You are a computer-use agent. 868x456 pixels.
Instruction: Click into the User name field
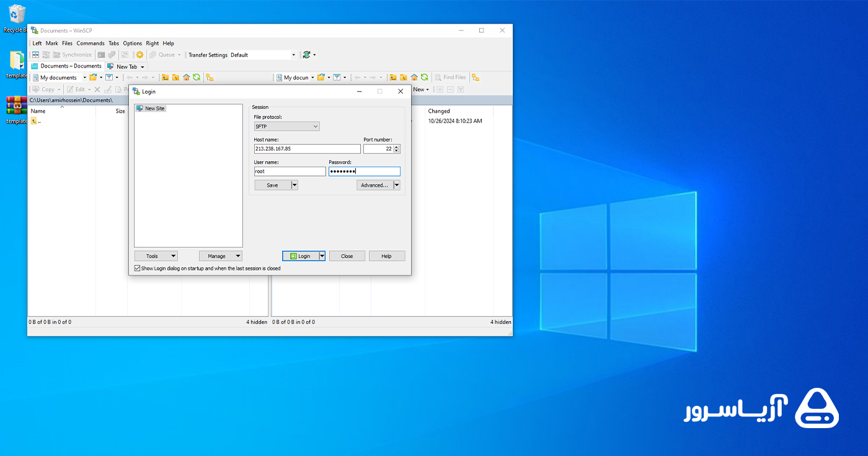coord(290,172)
